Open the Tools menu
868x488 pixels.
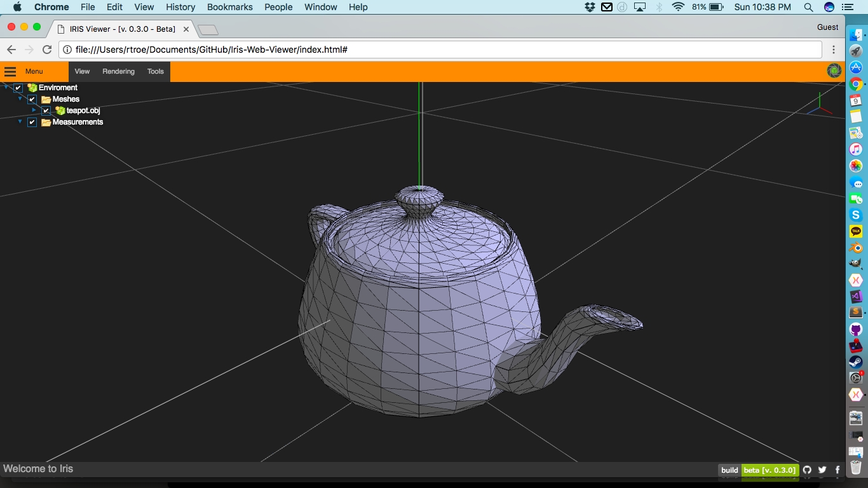[x=156, y=72]
